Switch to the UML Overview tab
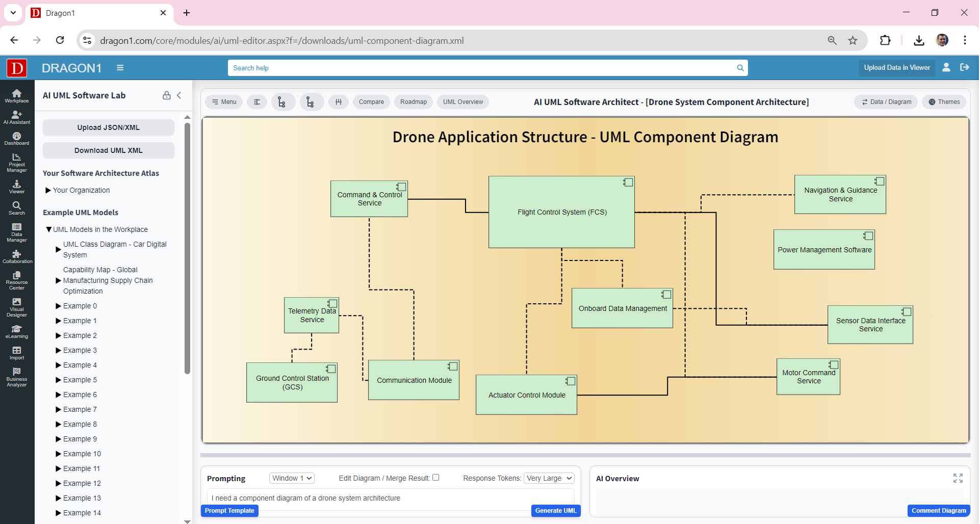Image resolution: width=980 pixels, height=524 pixels. coord(462,102)
